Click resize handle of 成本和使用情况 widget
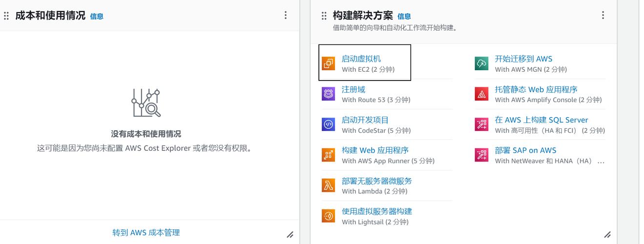This screenshot has height=244, width=644. tap(290, 235)
